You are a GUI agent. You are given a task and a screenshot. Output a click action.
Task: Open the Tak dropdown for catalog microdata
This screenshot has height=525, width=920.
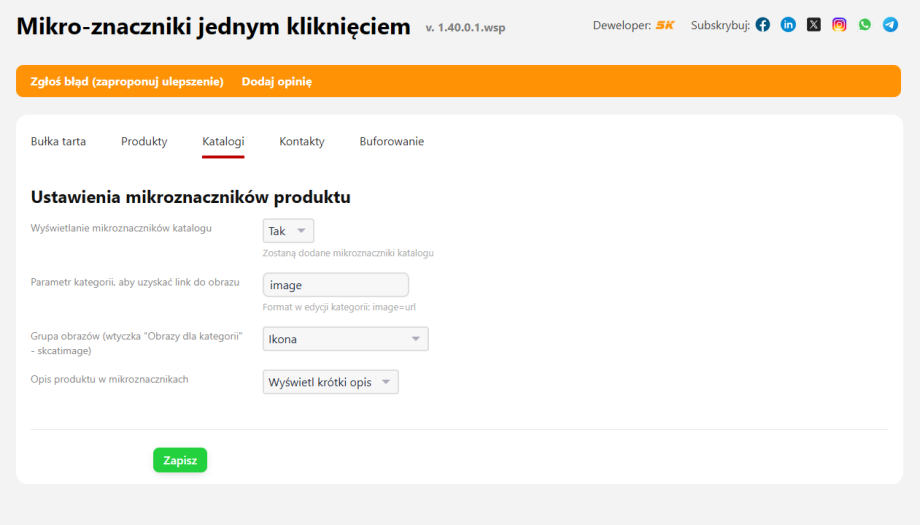pos(288,231)
